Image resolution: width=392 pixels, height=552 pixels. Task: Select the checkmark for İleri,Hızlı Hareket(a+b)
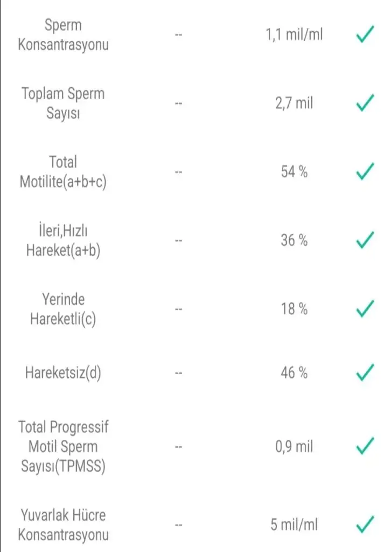coord(365,240)
